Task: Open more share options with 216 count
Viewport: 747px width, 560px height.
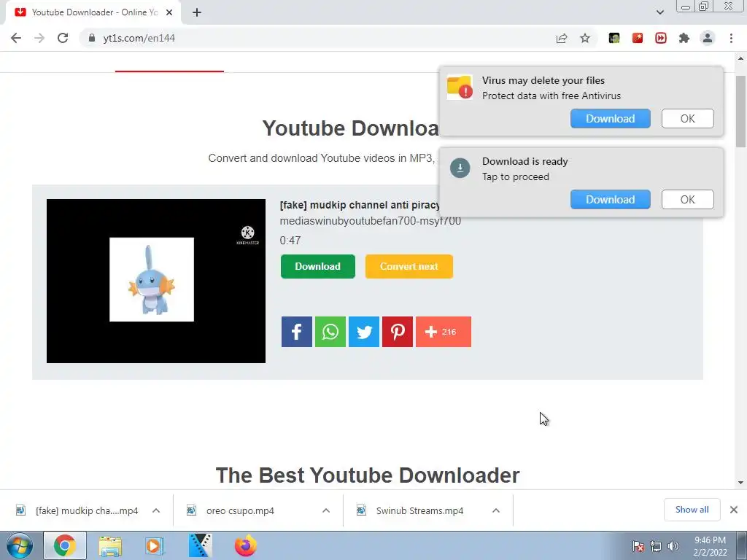Action: point(444,332)
